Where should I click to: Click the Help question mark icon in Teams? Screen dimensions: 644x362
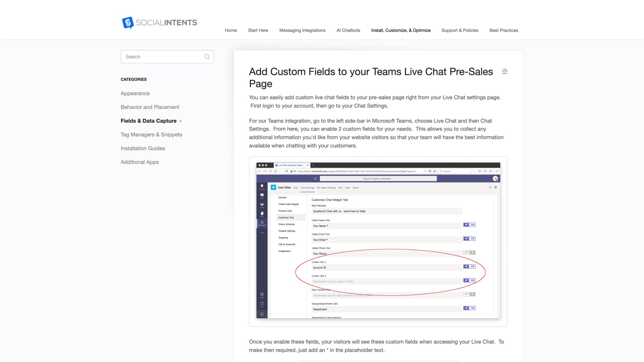tap(261, 303)
